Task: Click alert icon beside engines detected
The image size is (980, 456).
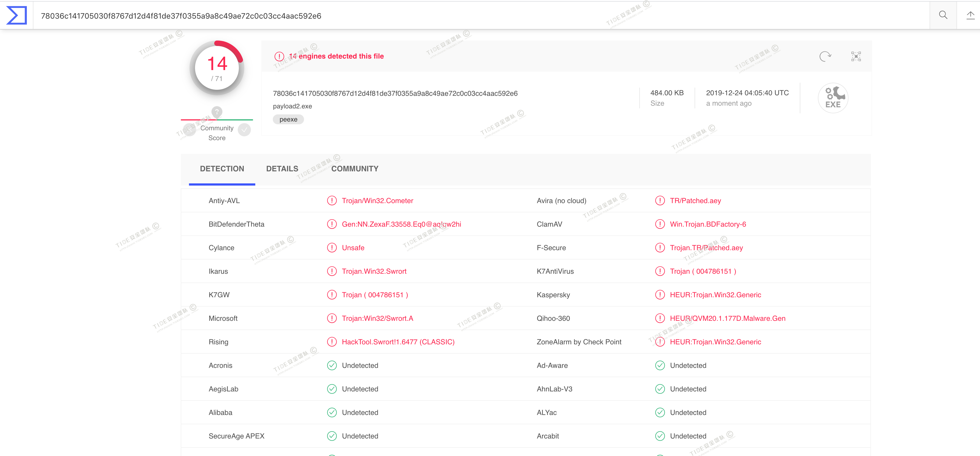Action: point(279,56)
